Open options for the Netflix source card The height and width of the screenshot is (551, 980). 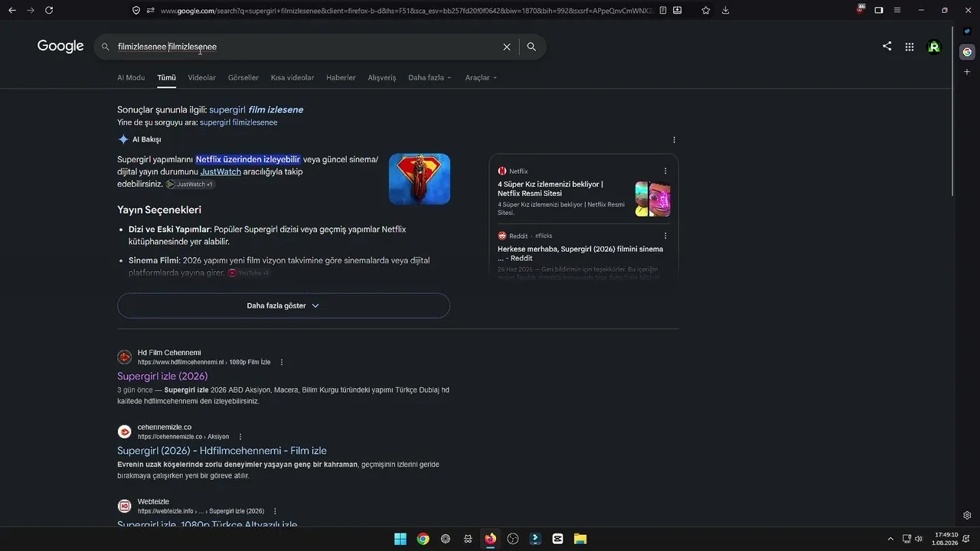(x=665, y=171)
